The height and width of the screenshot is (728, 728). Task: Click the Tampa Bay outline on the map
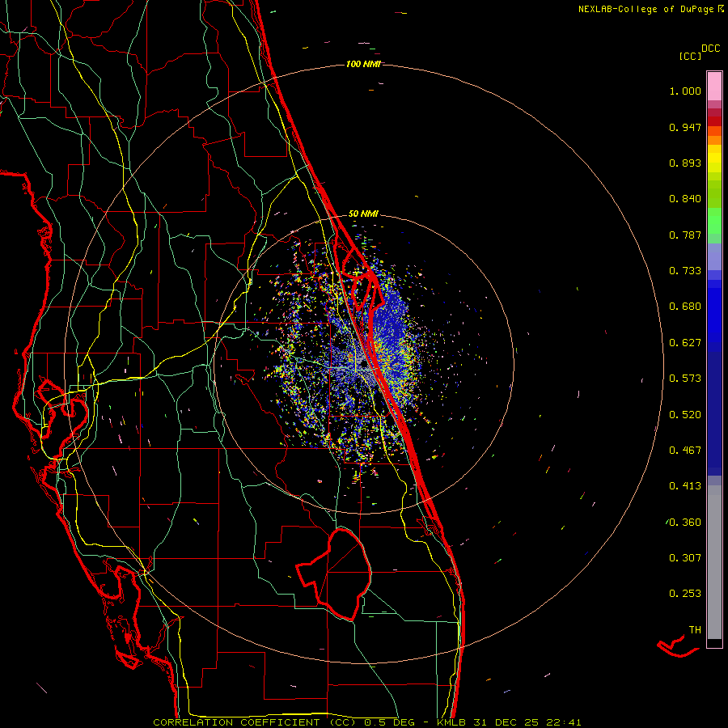click(x=61, y=418)
